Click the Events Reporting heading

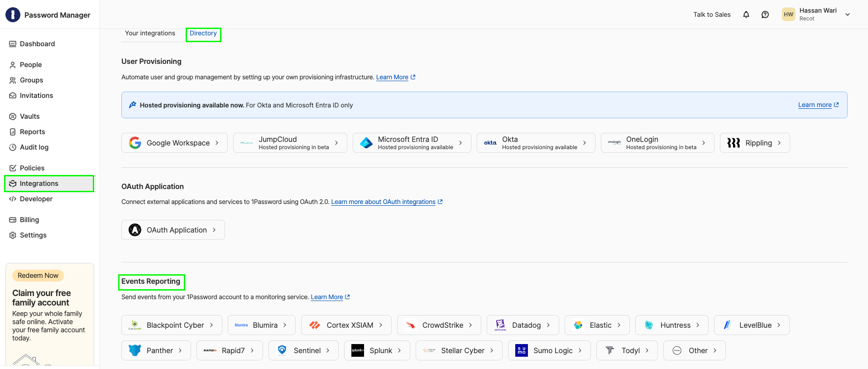click(151, 281)
